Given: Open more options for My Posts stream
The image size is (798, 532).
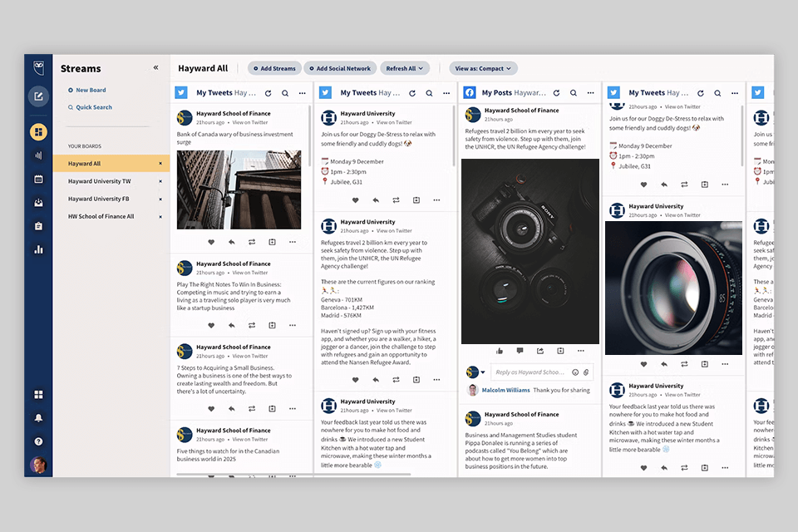Looking at the screenshot, I should point(590,93).
